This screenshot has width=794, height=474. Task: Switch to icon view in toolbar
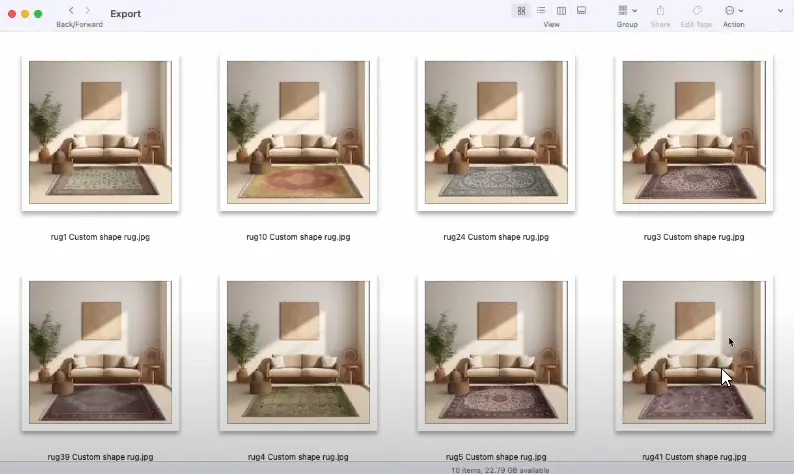[521, 11]
